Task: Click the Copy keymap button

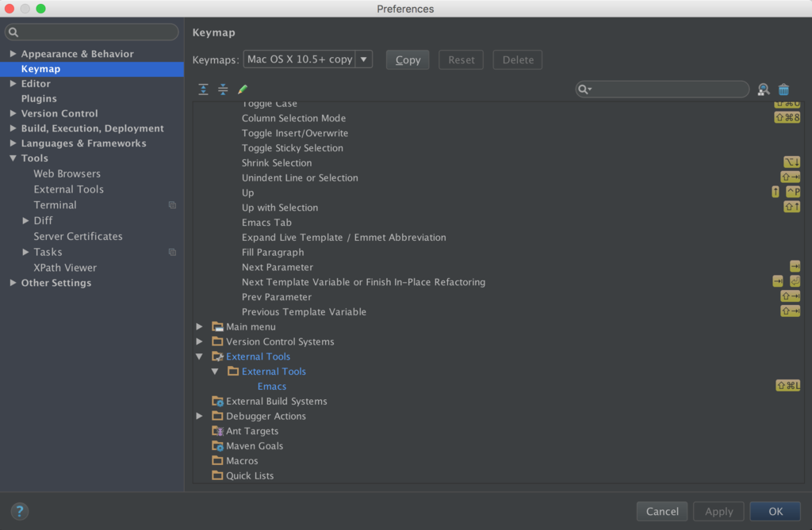Action: click(x=408, y=59)
